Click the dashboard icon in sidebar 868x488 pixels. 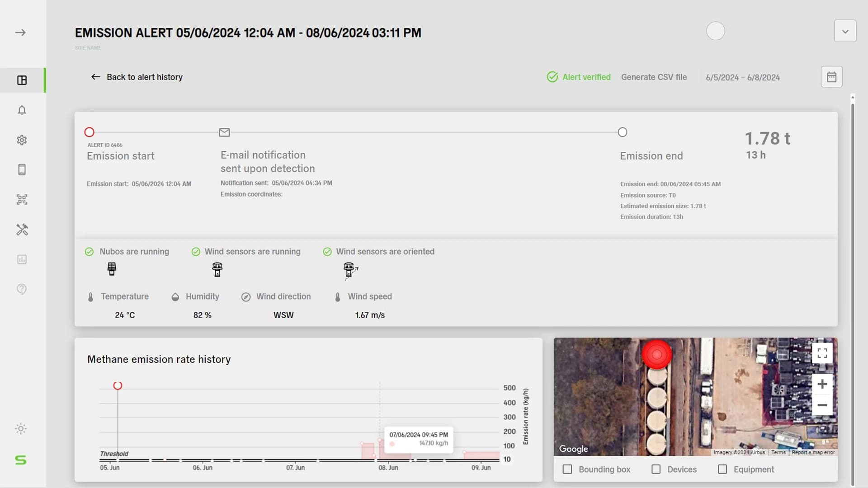click(22, 80)
